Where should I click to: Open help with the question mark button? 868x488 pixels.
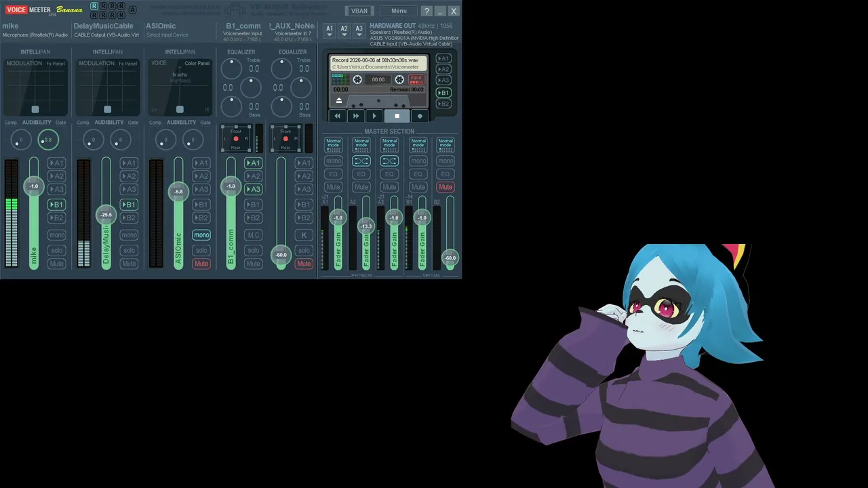[427, 11]
